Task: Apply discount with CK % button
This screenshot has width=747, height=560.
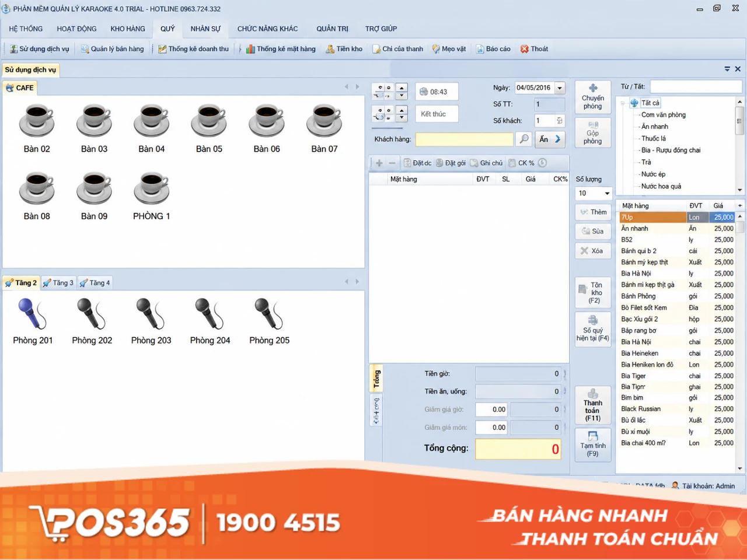Action: point(521,163)
